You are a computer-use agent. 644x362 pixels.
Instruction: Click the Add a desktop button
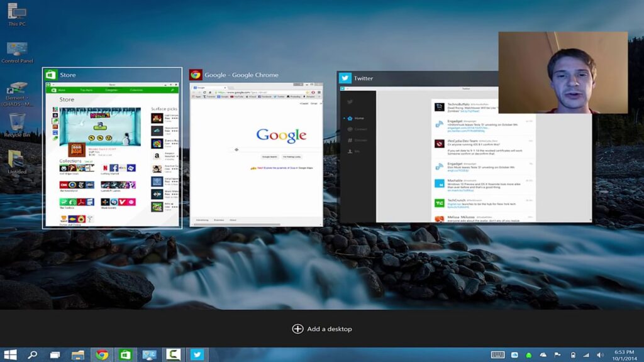[x=322, y=328]
